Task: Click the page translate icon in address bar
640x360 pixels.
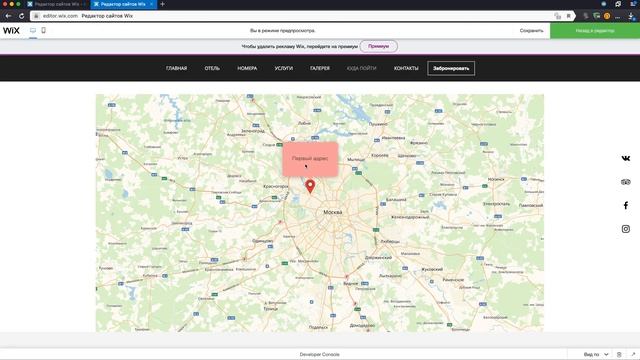Action: [558, 16]
